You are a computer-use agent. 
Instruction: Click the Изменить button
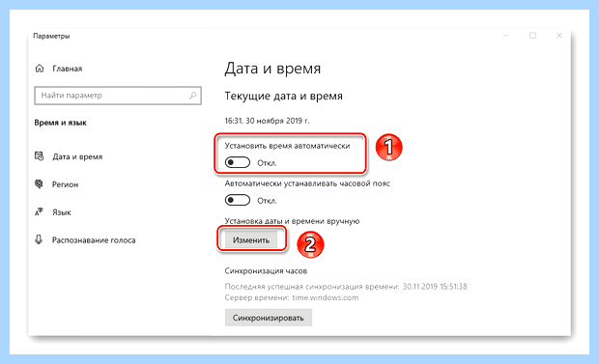point(251,239)
